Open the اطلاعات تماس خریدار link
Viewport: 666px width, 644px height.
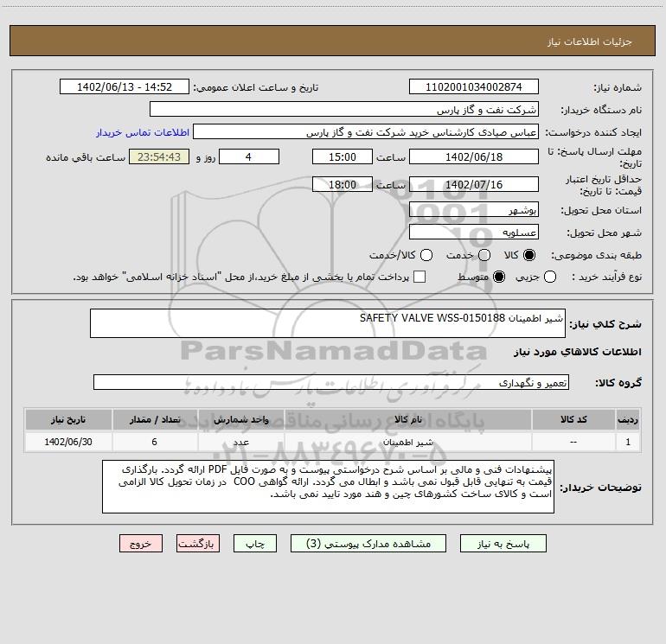pyautogui.click(x=143, y=132)
